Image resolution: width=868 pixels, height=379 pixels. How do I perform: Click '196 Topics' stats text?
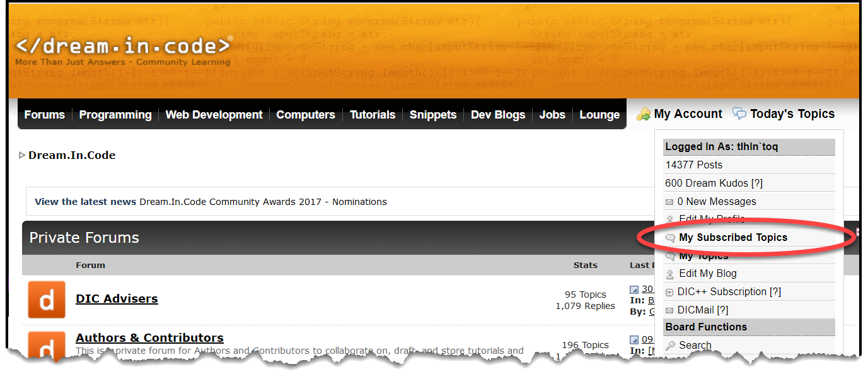pyautogui.click(x=586, y=345)
